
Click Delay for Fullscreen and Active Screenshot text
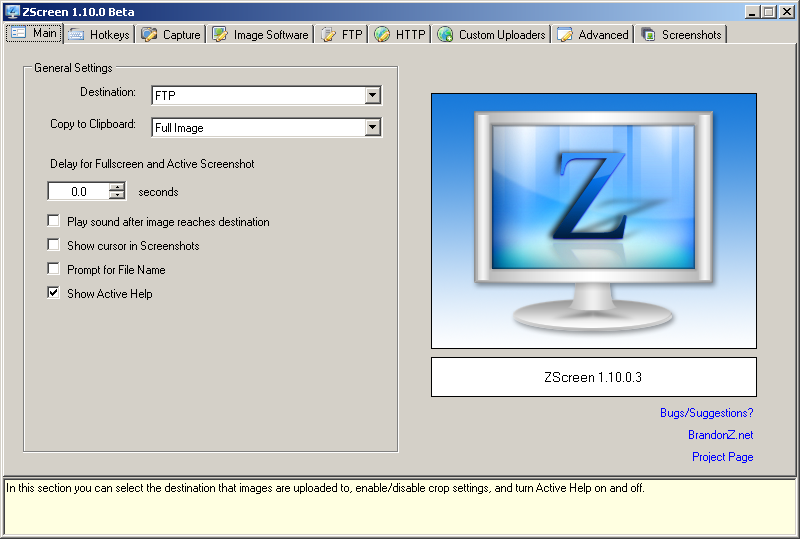(152, 164)
